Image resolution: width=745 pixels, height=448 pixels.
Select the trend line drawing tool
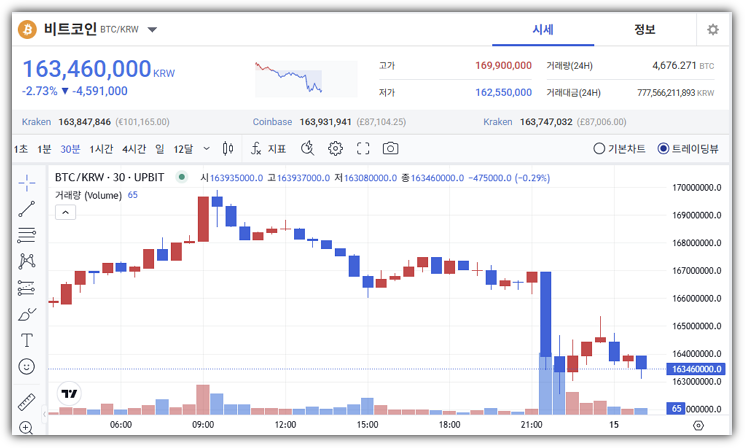27,209
